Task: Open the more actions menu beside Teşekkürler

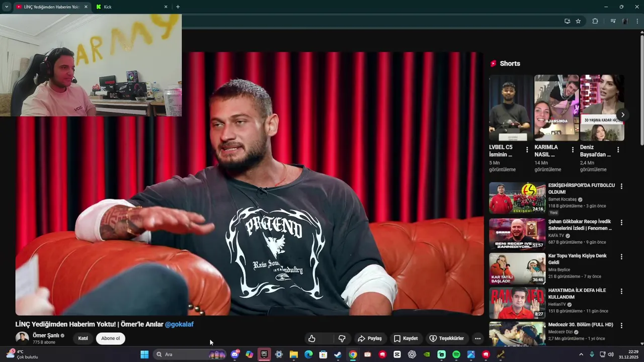Action: click(477, 338)
